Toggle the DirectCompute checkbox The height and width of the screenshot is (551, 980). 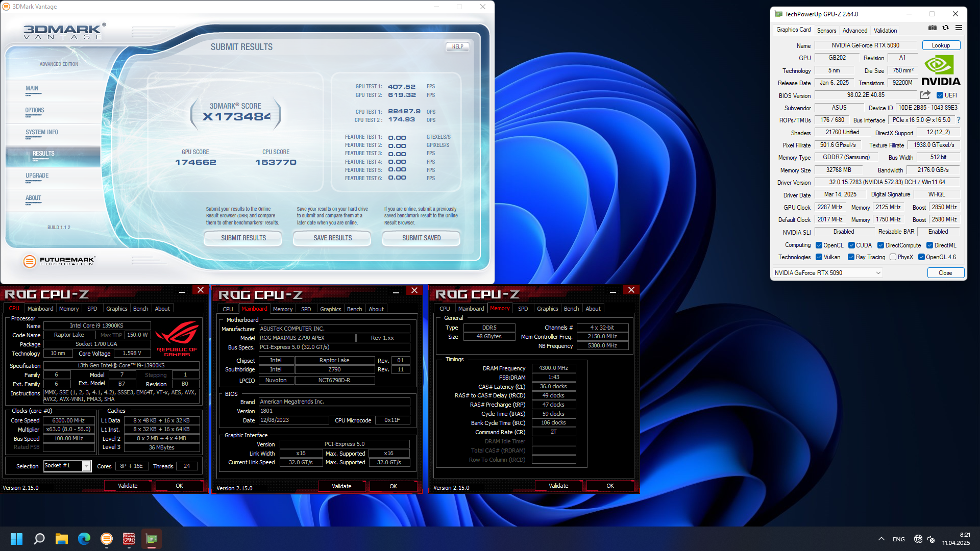tap(880, 245)
